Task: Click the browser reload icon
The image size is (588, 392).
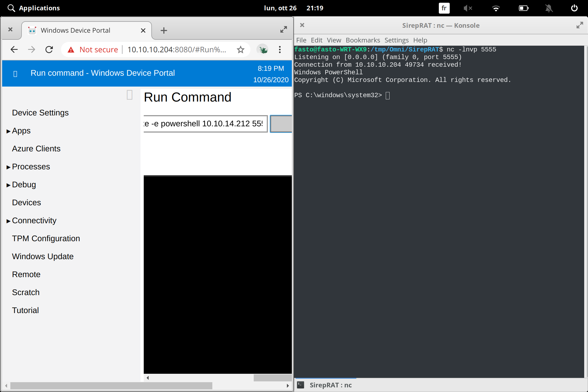Action: (x=49, y=50)
